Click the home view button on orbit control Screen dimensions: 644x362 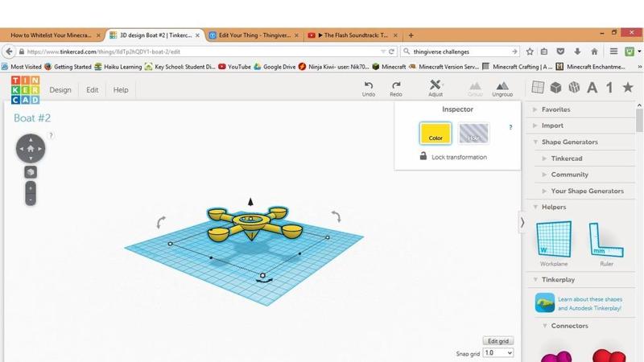[31, 149]
